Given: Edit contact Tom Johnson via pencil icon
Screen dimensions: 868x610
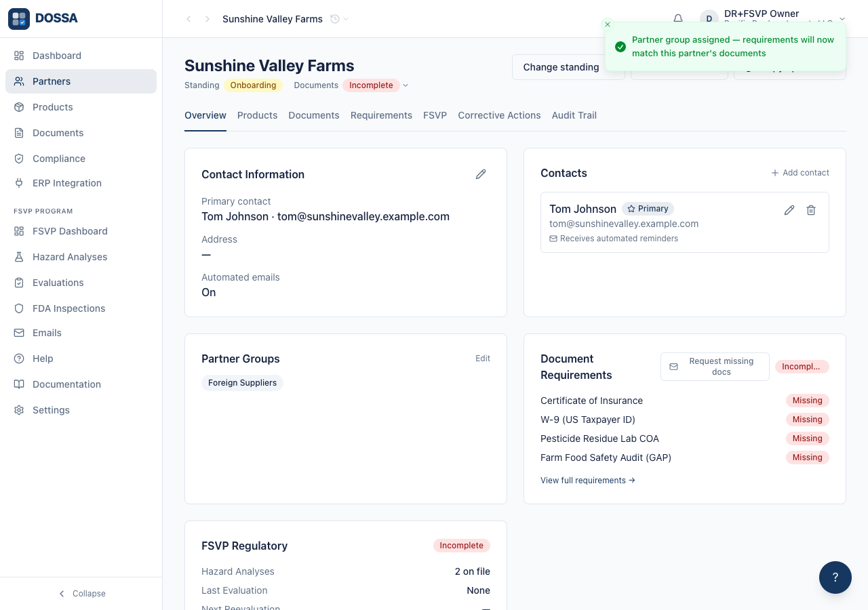Looking at the screenshot, I should [x=789, y=210].
